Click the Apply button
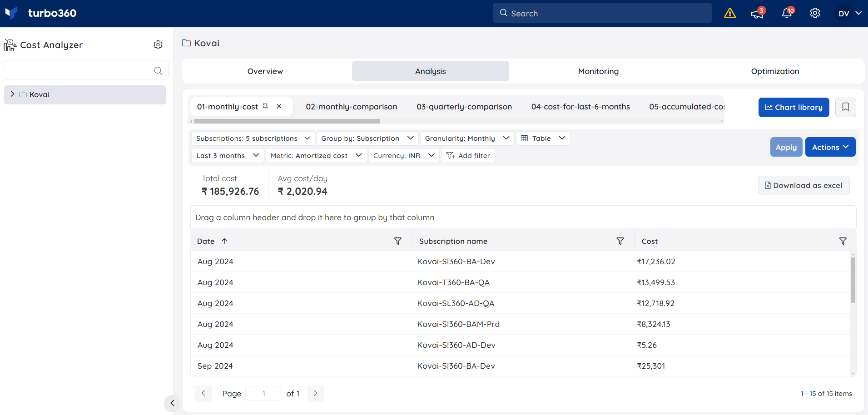 point(786,147)
